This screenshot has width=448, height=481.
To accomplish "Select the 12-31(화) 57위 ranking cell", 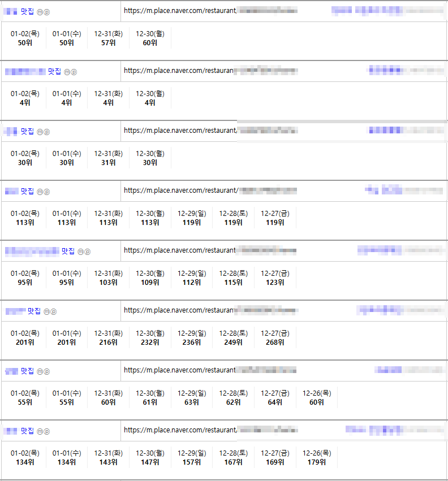I will 109,38.
